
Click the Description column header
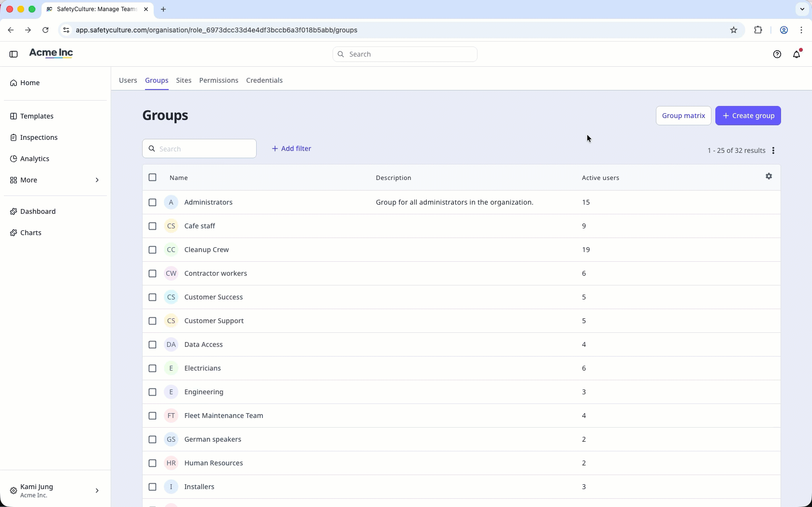click(x=393, y=178)
